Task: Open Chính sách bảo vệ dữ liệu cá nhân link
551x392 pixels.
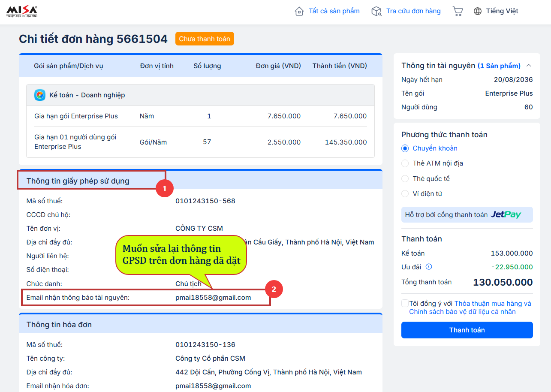Action: click(x=462, y=311)
